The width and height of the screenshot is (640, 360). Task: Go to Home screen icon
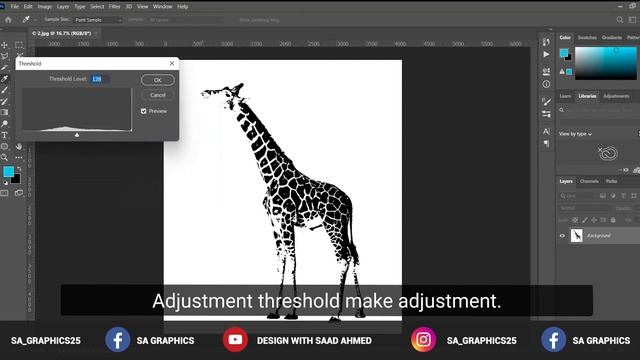[x=8, y=20]
